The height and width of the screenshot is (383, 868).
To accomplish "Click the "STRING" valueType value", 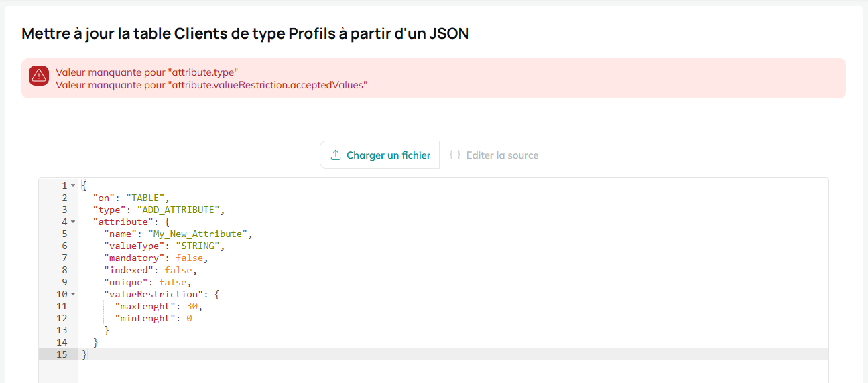I will click(x=203, y=246).
